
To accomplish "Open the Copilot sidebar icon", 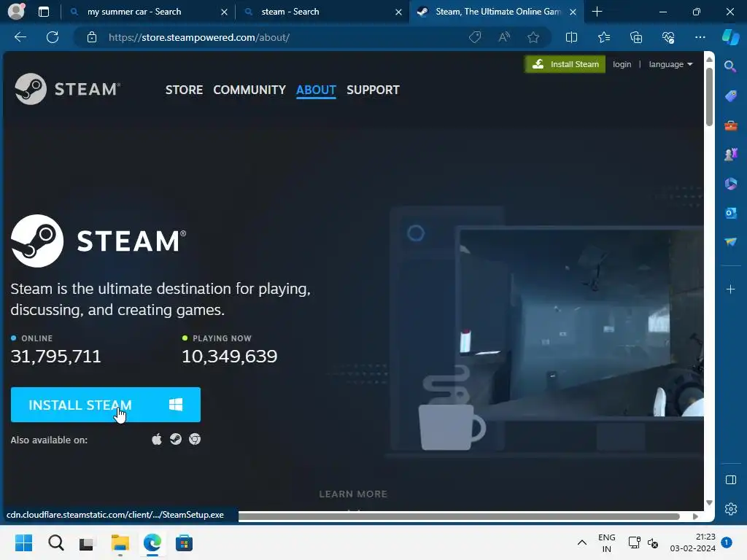I will click(730, 37).
